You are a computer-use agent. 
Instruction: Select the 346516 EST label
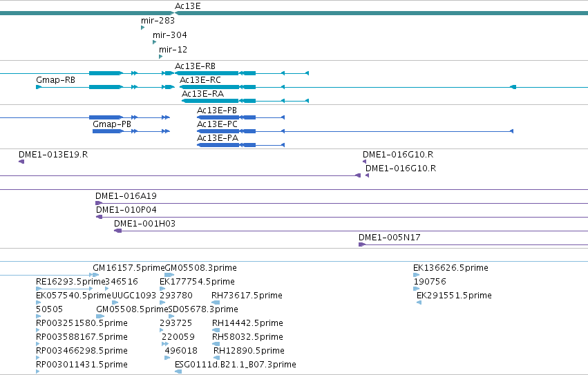[x=122, y=282]
